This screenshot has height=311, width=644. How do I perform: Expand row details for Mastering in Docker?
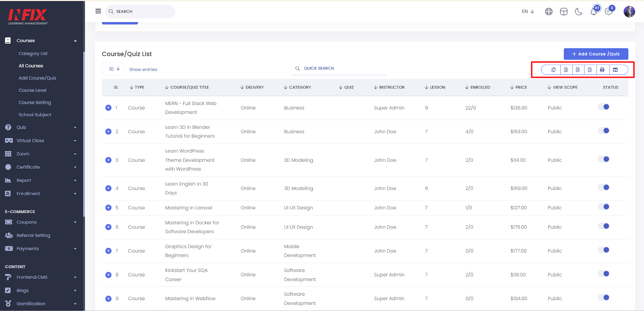pos(108,227)
